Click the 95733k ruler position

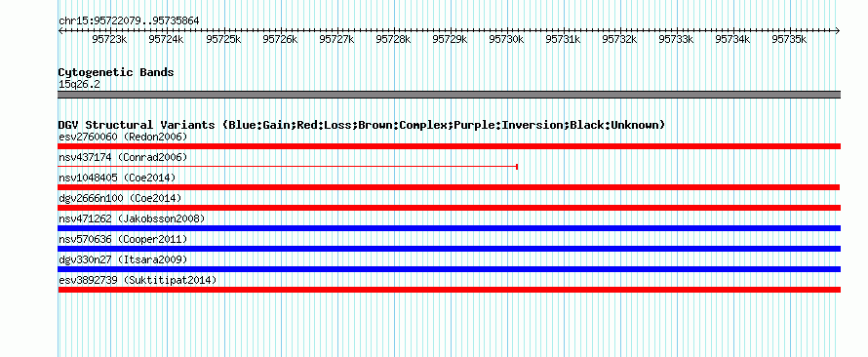point(677,39)
